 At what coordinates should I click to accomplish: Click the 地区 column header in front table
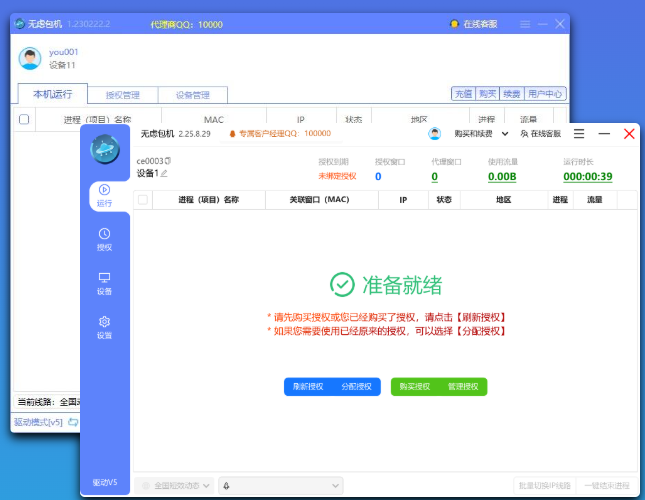point(503,200)
